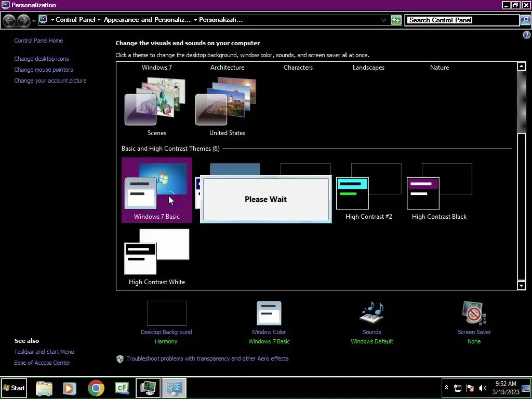The width and height of the screenshot is (532, 399).
Task: Click the Control Panel breadcrumb
Action: coord(75,20)
